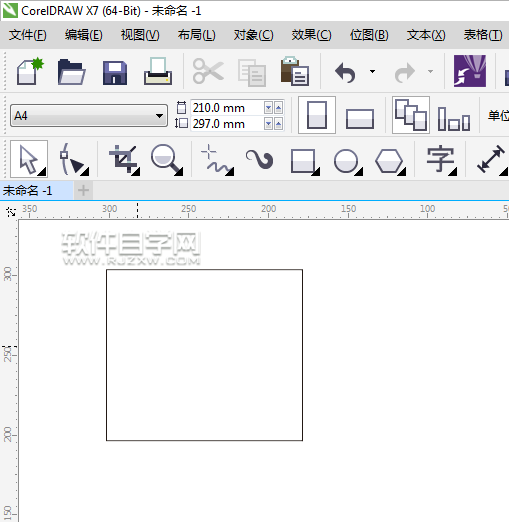Switch page to landscape orientation
The height and width of the screenshot is (522, 509).
pyautogui.click(x=360, y=118)
